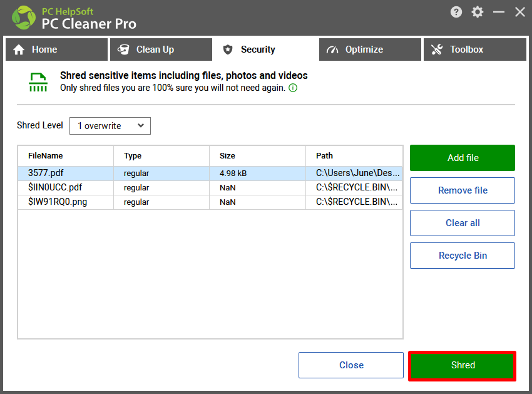
Task: Select the Security tab
Action: pos(265,49)
